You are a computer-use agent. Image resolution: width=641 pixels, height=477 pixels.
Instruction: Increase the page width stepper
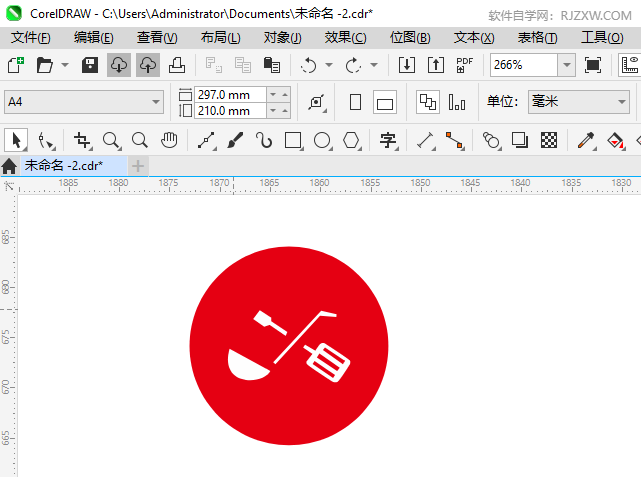[x=285, y=95]
